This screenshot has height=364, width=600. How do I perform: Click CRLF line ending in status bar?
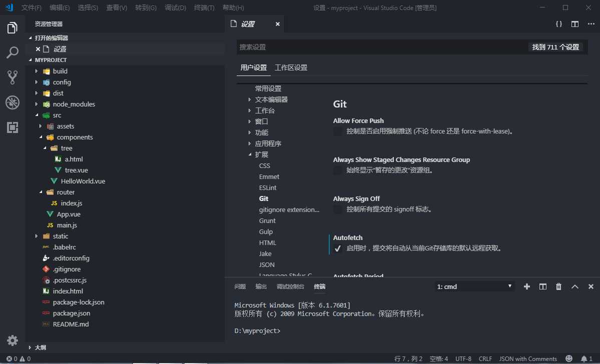point(485,358)
